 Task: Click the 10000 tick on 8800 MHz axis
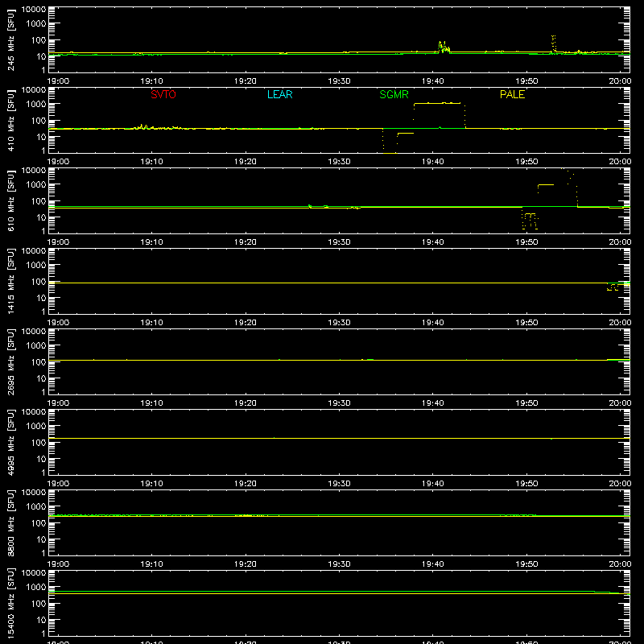click(x=34, y=493)
